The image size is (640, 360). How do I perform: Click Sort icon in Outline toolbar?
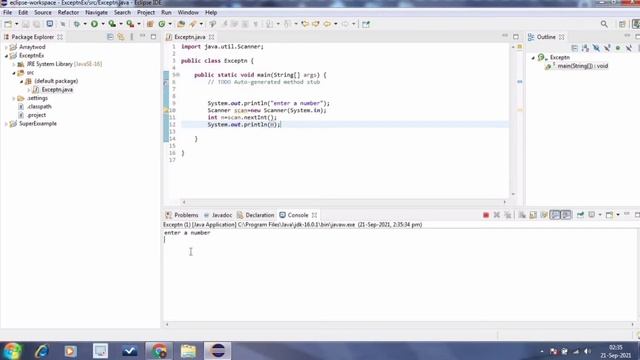click(x=585, y=48)
